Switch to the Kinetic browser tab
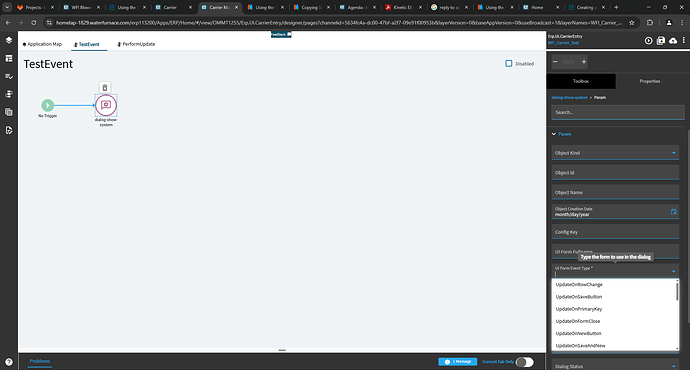 coord(404,7)
